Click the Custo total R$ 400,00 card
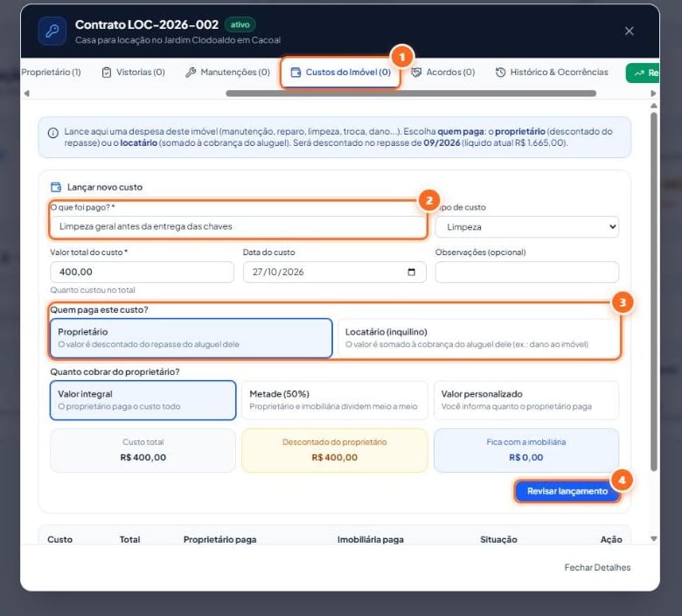Image resolution: width=682 pixels, height=616 pixels. coord(143,450)
